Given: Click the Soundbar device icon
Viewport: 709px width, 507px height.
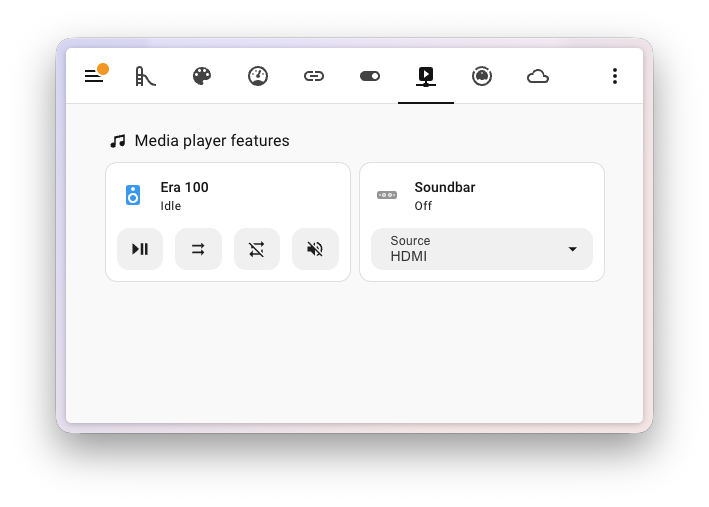Looking at the screenshot, I should [x=387, y=195].
